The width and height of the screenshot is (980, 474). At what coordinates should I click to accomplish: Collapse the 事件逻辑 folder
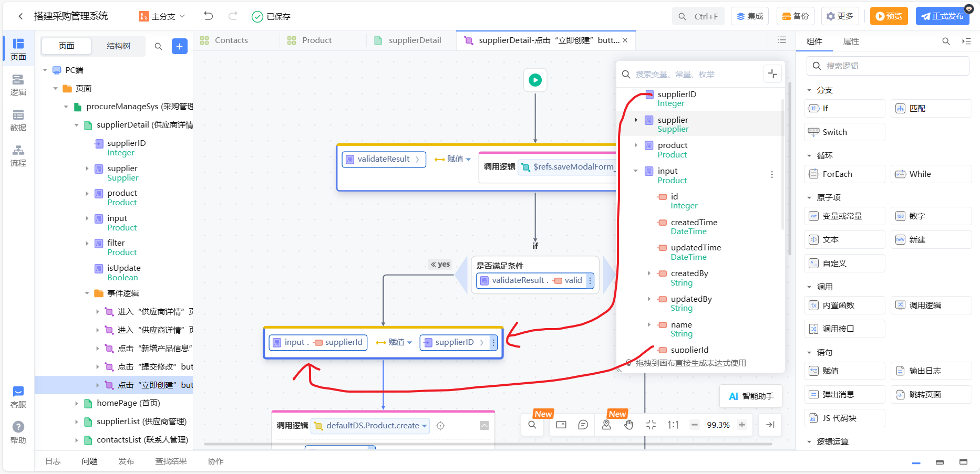point(87,293)
